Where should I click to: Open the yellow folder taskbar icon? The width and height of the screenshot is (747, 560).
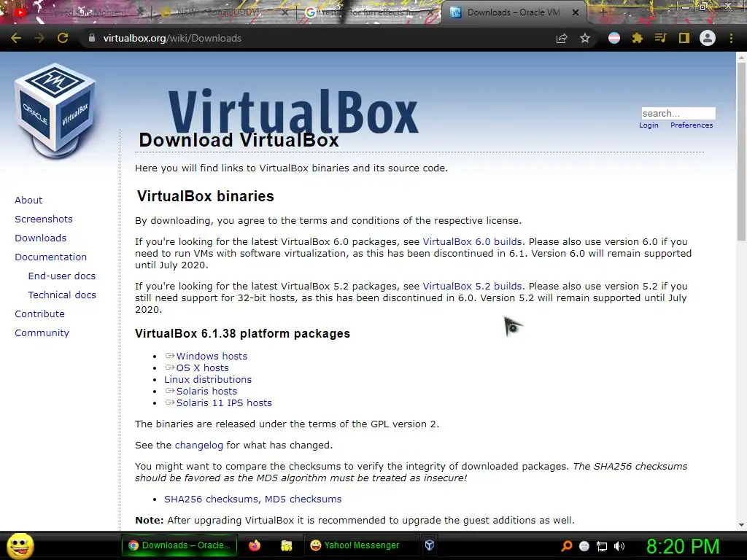pos(286,545)
